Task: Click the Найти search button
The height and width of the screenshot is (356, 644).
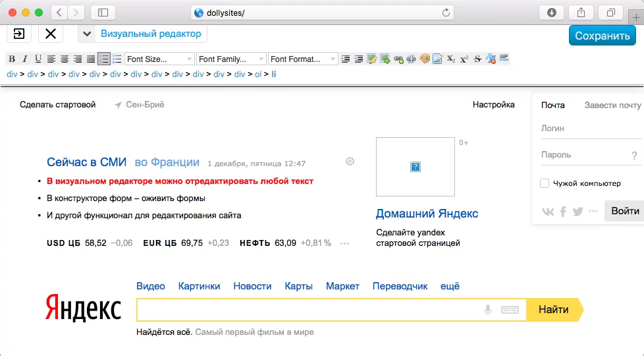Action: 554,310
